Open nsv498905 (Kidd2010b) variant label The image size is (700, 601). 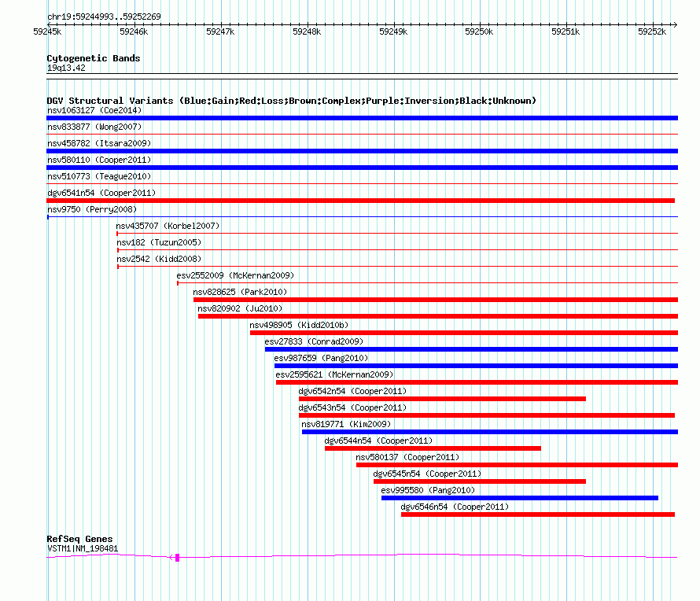tap(299, 325)
